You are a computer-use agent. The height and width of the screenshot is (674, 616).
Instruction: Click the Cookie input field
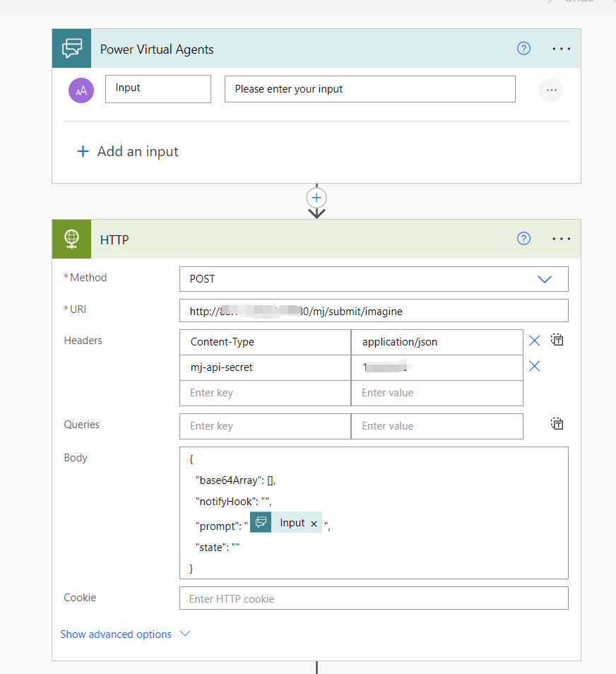[374, 598]
